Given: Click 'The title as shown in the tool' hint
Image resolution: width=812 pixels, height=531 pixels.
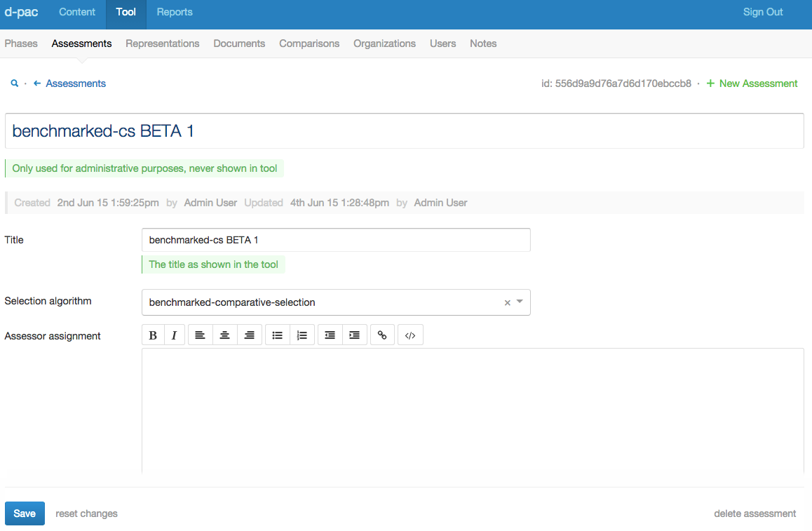Looking at the screenshot, I should tap(213, 264).
